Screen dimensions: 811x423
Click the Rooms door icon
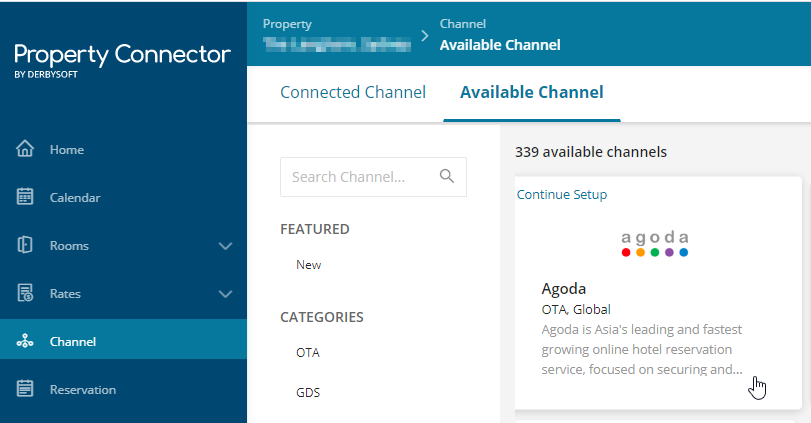click(x=25, y=245)
